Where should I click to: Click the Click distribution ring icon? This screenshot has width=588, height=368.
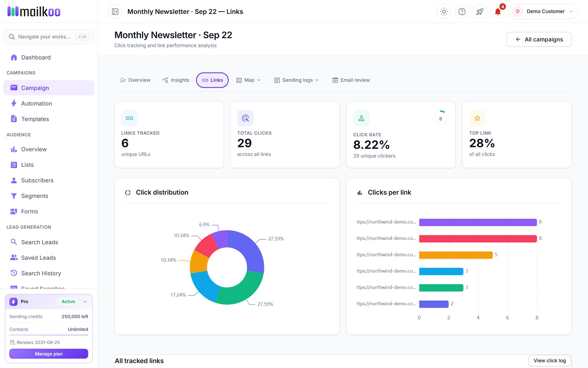[x=128, y=193]
